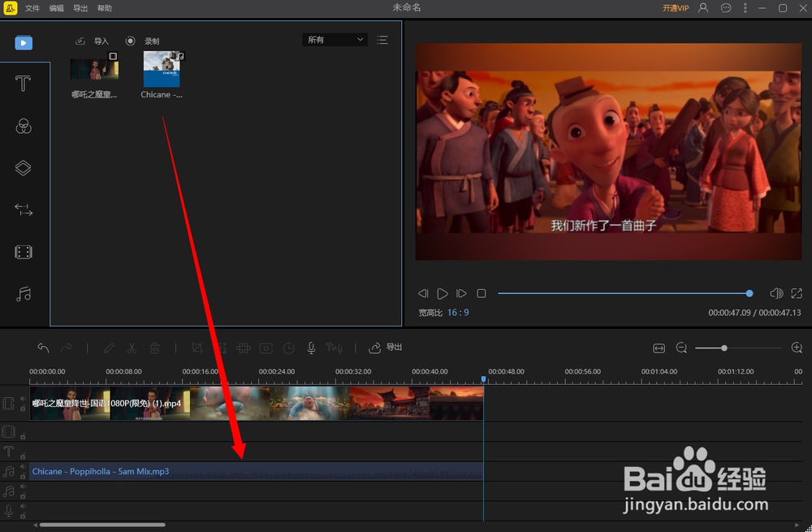
Task: Click the scissors Split tool
Action: (132, 348)
